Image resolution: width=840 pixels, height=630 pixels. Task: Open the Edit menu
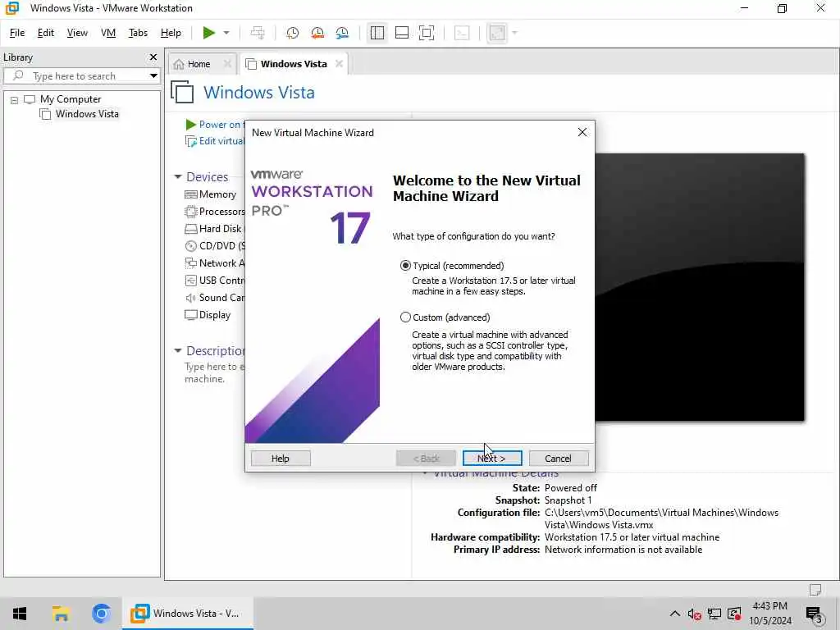pos(46,33)
